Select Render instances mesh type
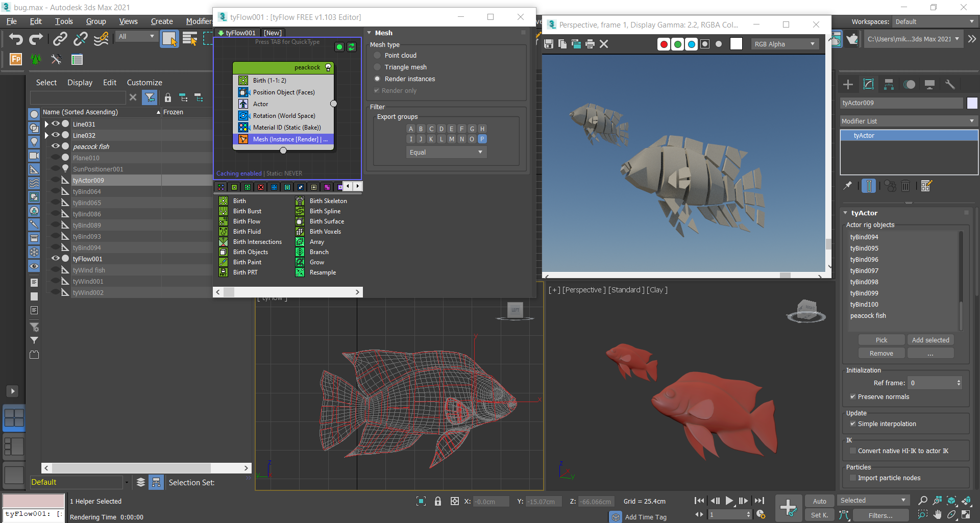Viewport: 980px width, 523px height. (x=377, y=79)
